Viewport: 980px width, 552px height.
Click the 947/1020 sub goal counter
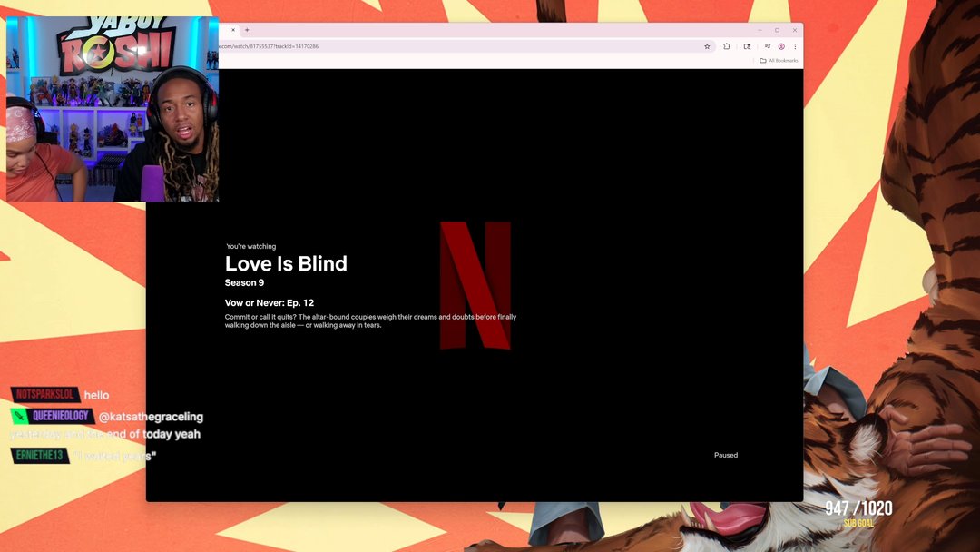click(x=857, y=509)
